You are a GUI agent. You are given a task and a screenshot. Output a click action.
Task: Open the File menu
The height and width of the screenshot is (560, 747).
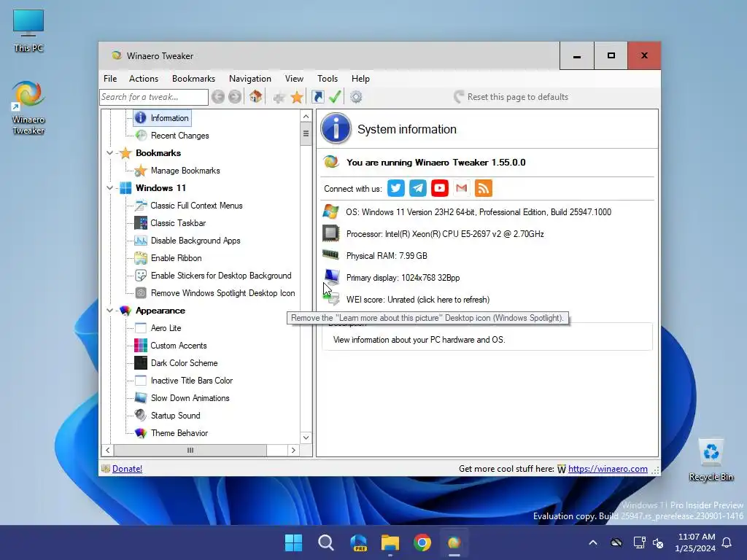pos(110,79)
